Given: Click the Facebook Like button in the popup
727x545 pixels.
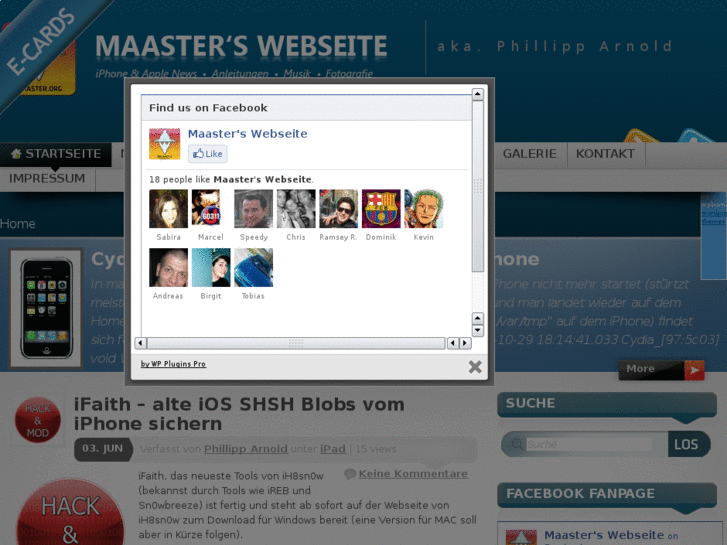Looking at the screenshot, I should coord(208,154).
